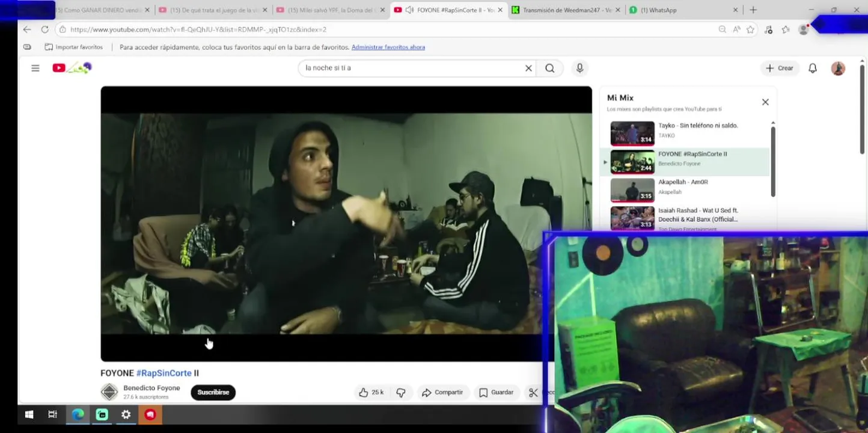This screenshot has width=868, height=433.
Task: Switch to Transmisión de Weedman247 tab
Action: click(x=566, y=10)
